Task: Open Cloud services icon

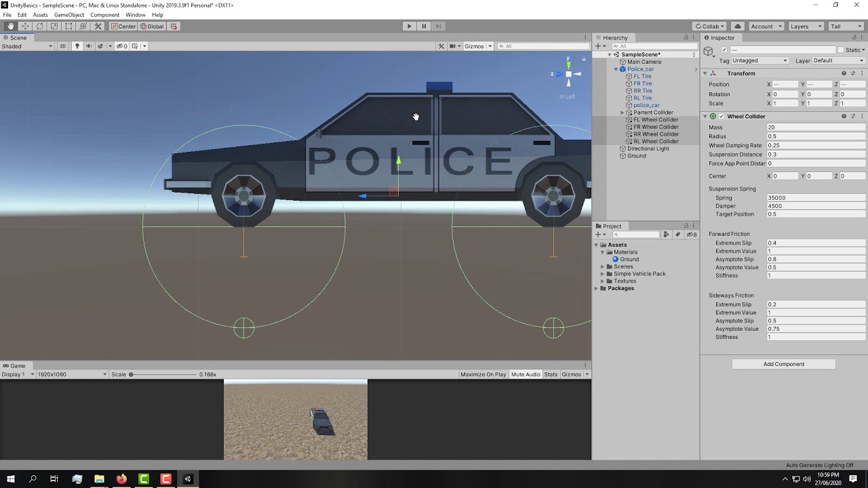Action: [738, 26]
